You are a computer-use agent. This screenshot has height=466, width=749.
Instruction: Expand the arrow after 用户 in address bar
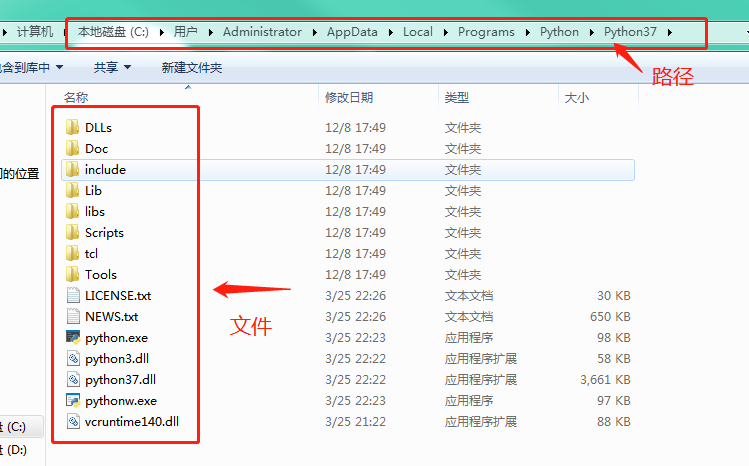tap(211, 32)
